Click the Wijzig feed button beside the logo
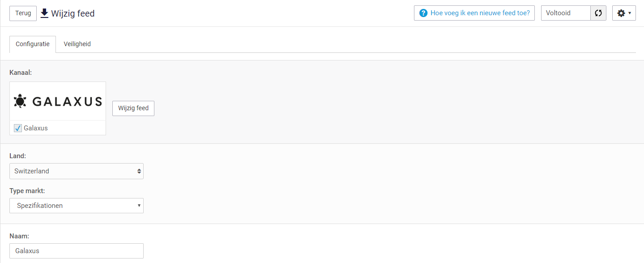 click(133, 108)
